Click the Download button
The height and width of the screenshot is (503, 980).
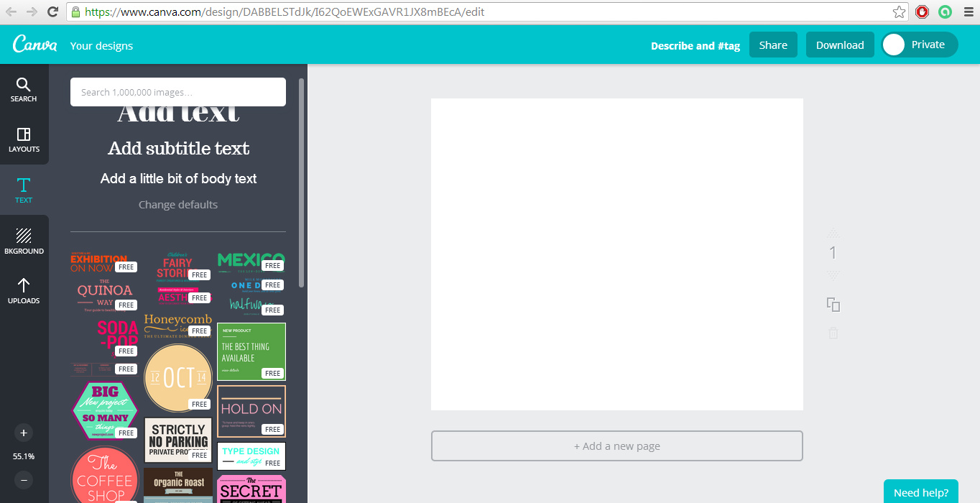(x=840, y=45)
